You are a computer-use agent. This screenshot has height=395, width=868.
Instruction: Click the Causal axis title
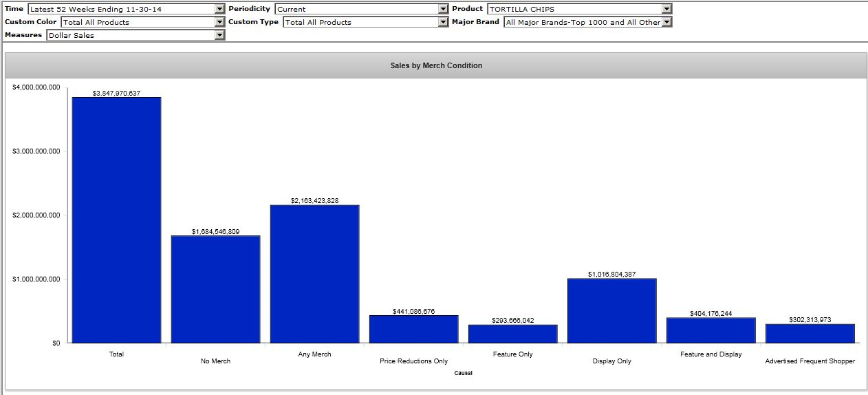tap(463, 373)
